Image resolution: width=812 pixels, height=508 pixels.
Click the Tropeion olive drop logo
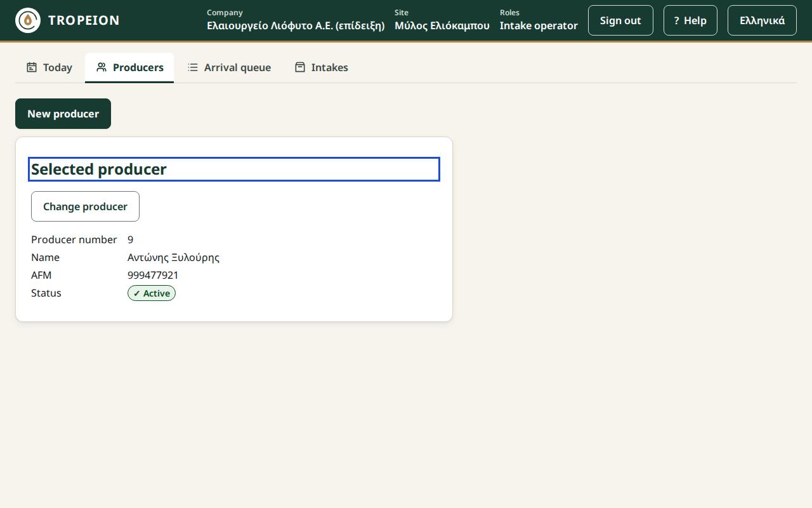tap(28, 20)
